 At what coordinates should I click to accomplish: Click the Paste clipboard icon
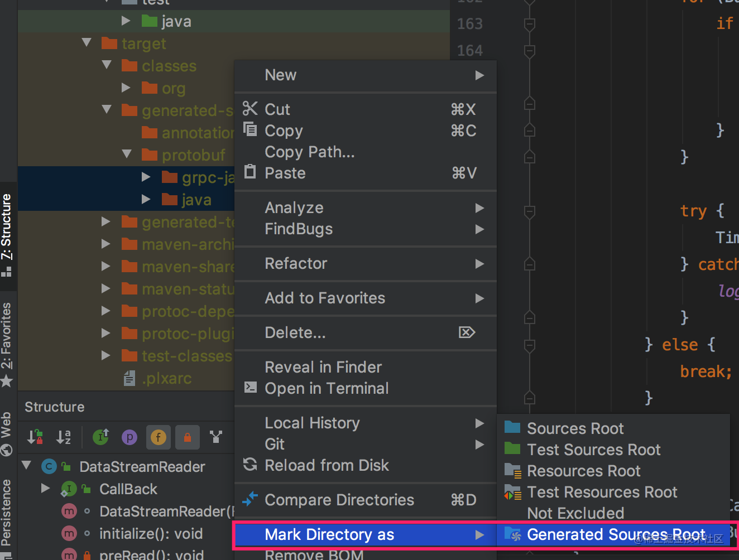(x=250, y=172)
